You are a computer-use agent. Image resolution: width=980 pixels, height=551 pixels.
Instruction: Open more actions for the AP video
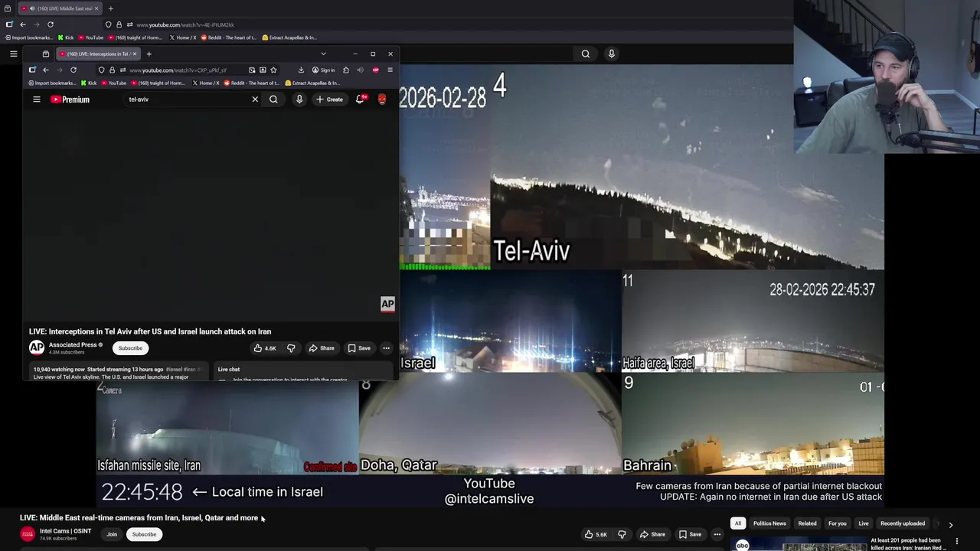point(386,348)
